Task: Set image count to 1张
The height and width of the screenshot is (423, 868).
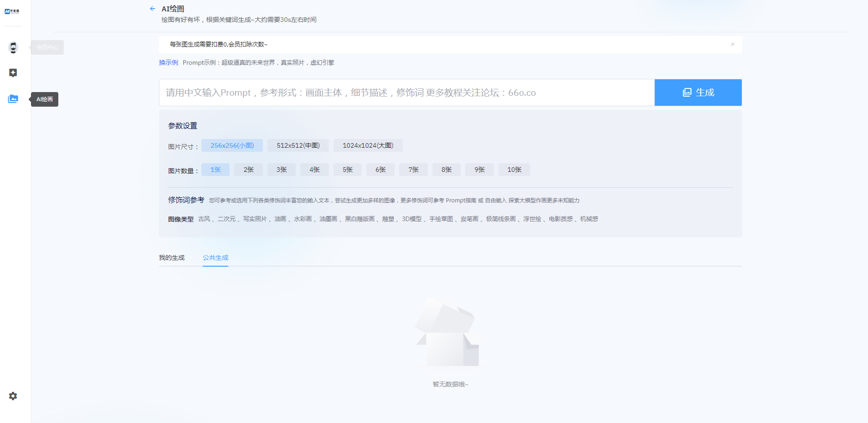Action: coord(216,170)
